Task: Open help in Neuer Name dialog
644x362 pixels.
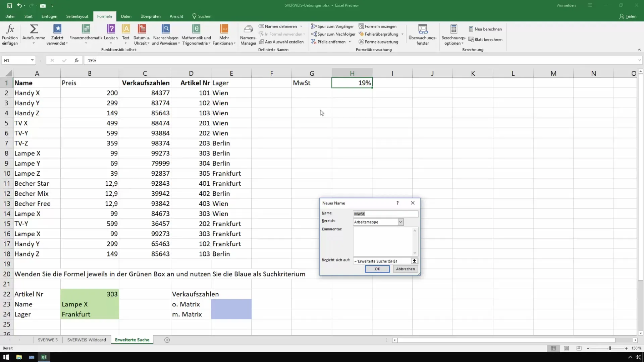Action: click(397, 203)
